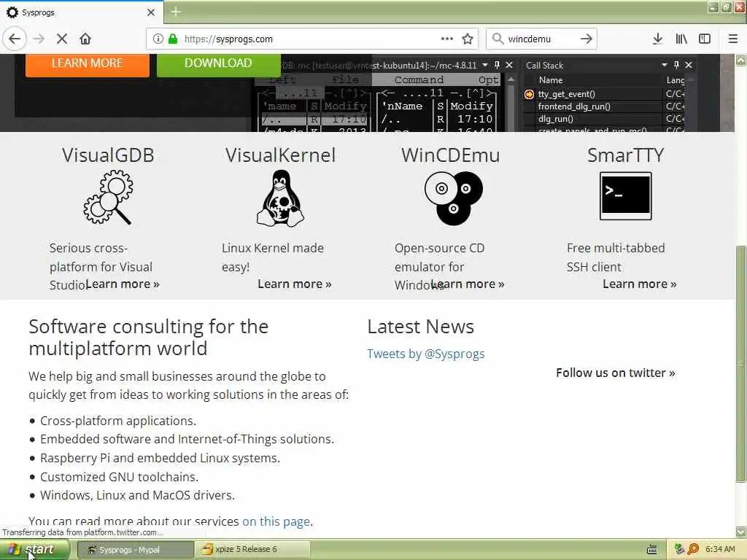Click the SmarTTY terminal icon

click(625, 195)
